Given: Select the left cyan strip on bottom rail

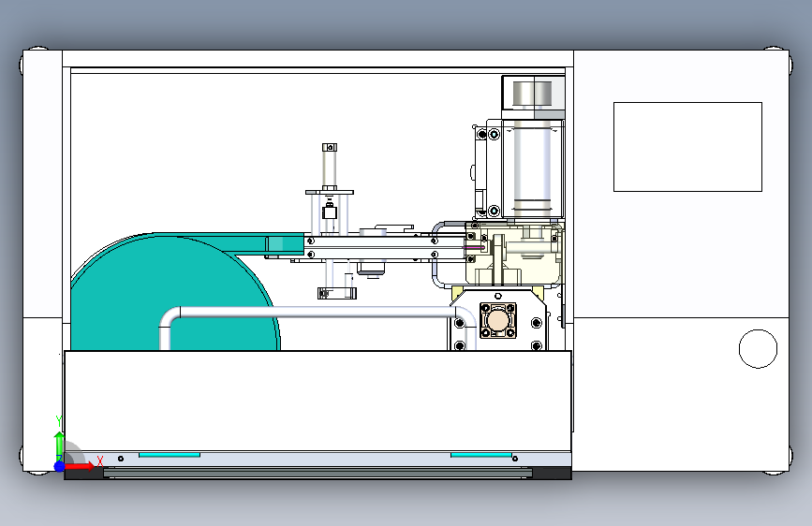Looking at the screenshot, I should pyautogui.click(x=170, y=455).
